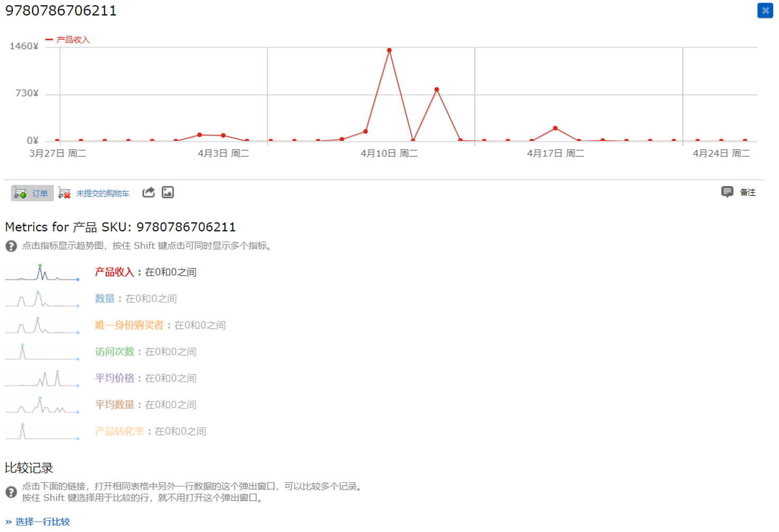Viewport: 779px width, 532px height.
Task: Close the popup with the blue X button
Action: (765, 11)
